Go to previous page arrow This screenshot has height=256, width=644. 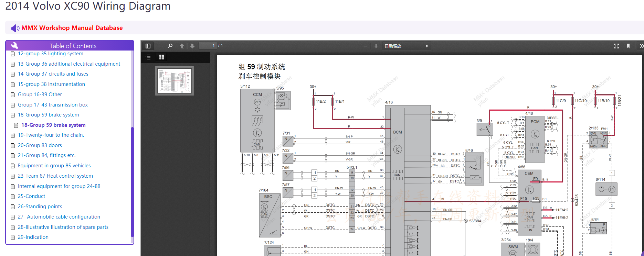(182, 46)
